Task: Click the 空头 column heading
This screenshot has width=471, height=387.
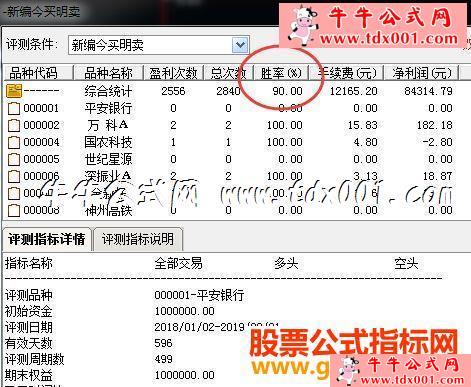Action: (406, 263)
